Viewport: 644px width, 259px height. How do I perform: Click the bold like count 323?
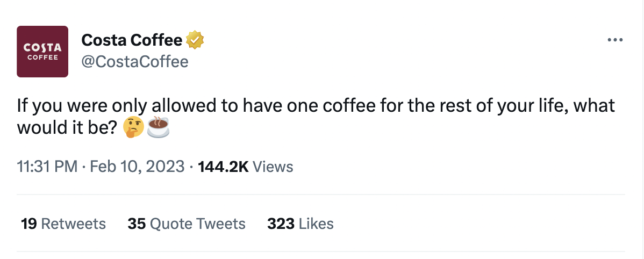coord(281,224)
